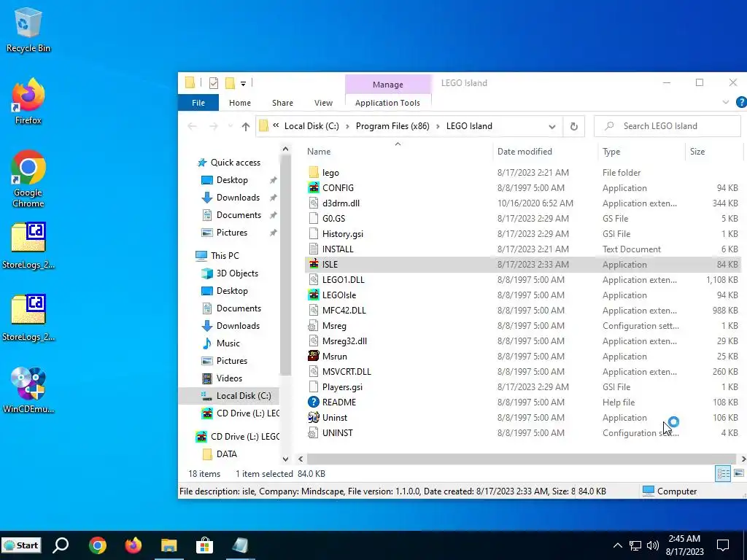
Task: Select the CONFIG application icon
Action: [314, 187]
